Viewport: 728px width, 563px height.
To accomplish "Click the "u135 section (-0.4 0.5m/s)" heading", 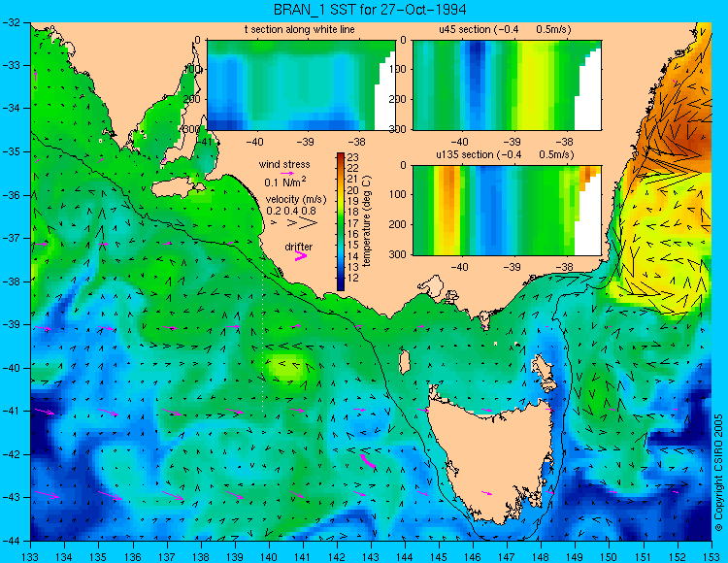I will pos(505,154).
